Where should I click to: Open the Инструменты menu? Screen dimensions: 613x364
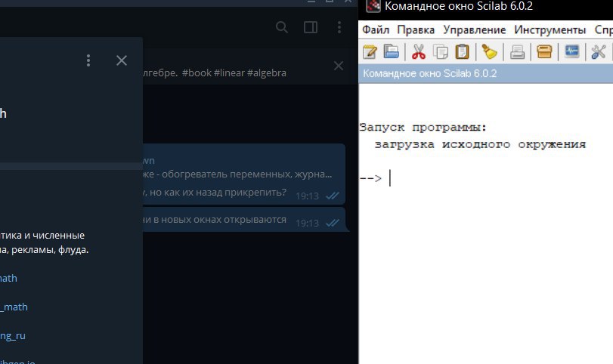pos(550,29)
